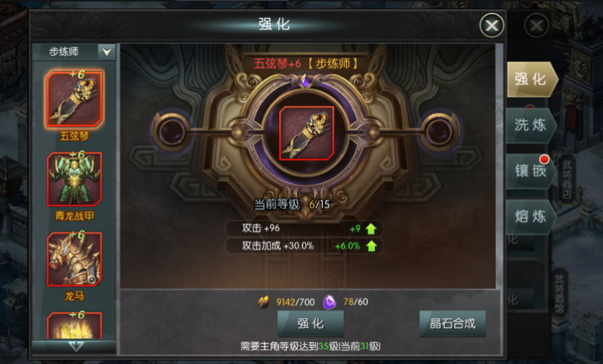The image size is (603, 364).
Task: Select the 龙马 mount equipment icon
Action: pos(75,259)
